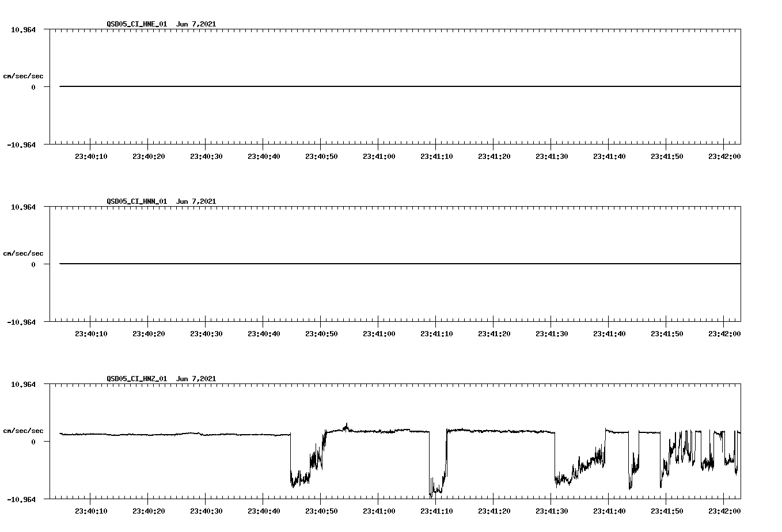The height and width of the screenshot is (532, 782).
Task: Click the 23:40:10 time label under HNE plot
Action: (91, 157)
